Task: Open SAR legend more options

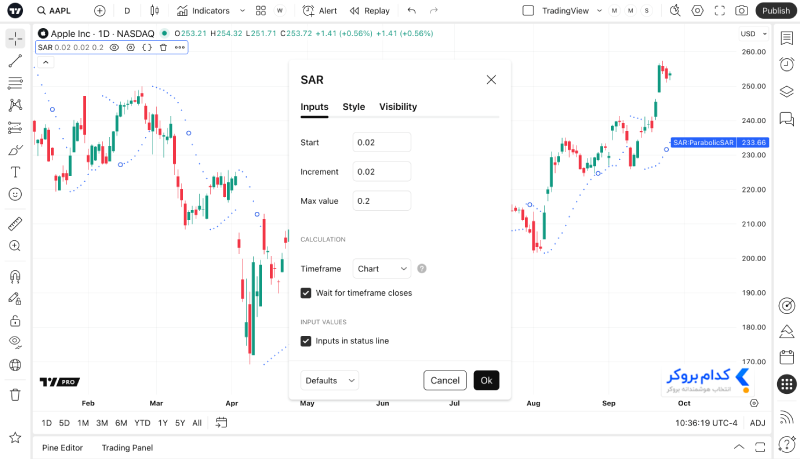Action: coord(180,47)
